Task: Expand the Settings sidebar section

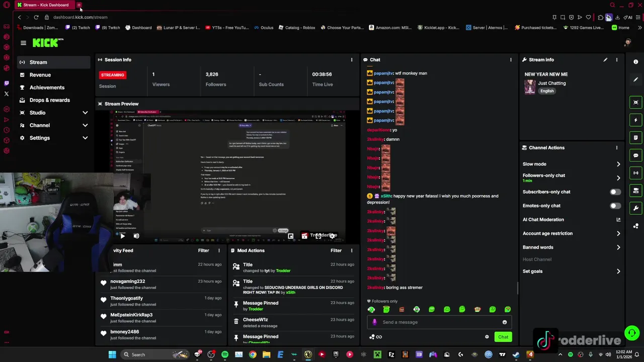Action: 85,138
